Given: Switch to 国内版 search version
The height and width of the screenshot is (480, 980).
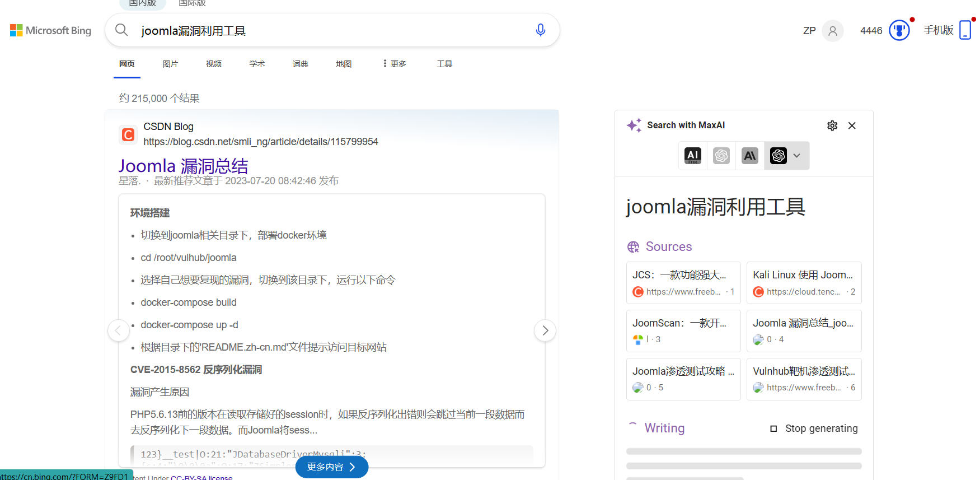Looking at the screenshot, I should pyautogui.click(x=143, y=3).
